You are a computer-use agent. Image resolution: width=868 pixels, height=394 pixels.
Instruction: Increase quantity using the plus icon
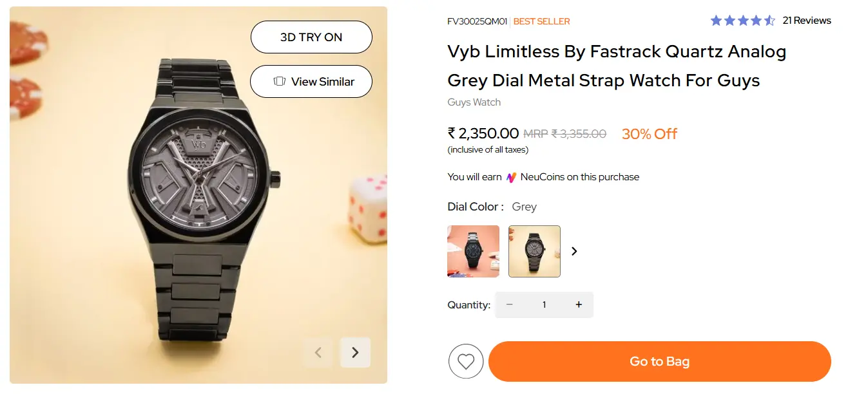pyautogui.click(x=579, y=305)
